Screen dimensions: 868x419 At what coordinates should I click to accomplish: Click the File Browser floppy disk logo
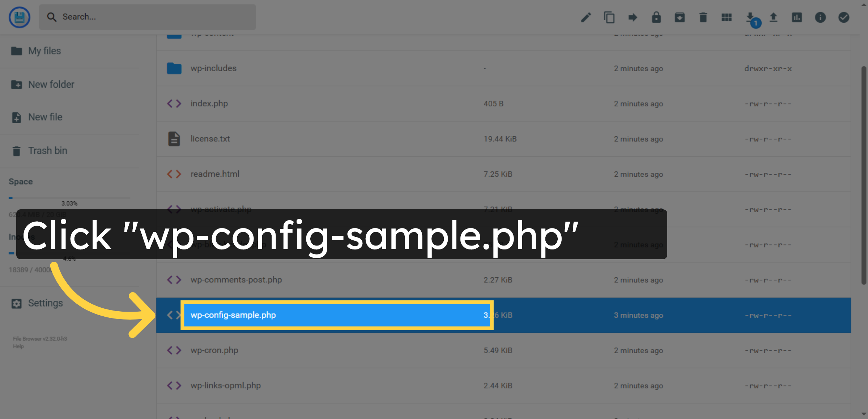19,17
